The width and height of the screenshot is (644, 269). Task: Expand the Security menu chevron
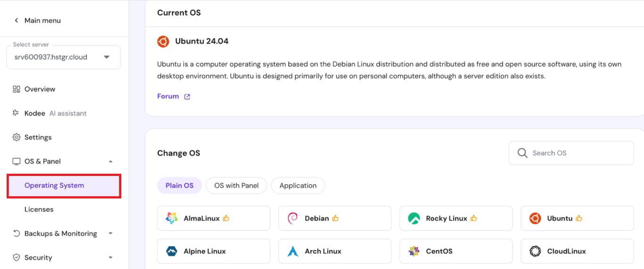click(110, 258)
